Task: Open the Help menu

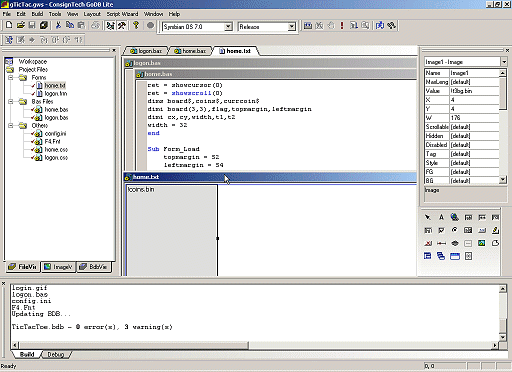Action: coord(174,14)
